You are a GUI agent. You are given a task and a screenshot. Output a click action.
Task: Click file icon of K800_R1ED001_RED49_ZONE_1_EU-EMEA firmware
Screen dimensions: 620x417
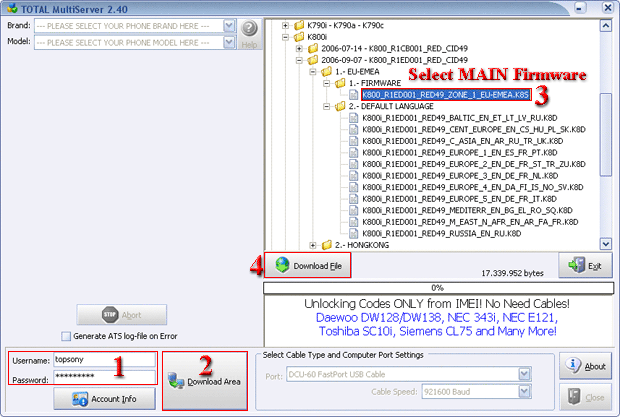tap(353, 95)
